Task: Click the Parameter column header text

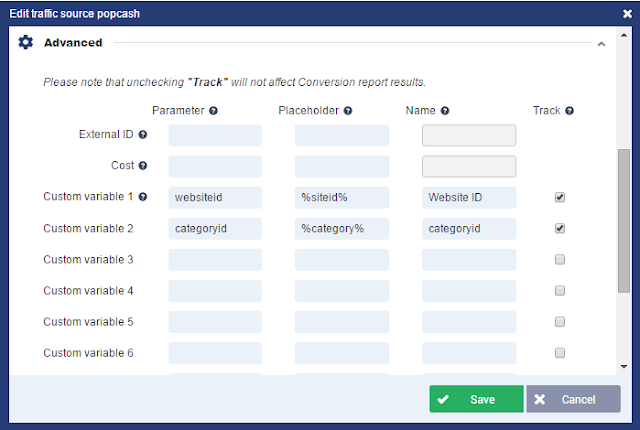Action: click(178, 111)
